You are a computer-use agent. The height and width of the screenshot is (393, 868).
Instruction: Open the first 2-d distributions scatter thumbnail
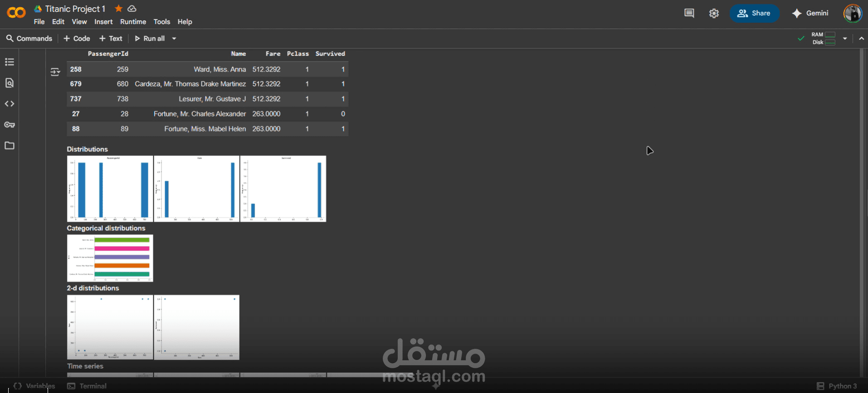point(110,327)
